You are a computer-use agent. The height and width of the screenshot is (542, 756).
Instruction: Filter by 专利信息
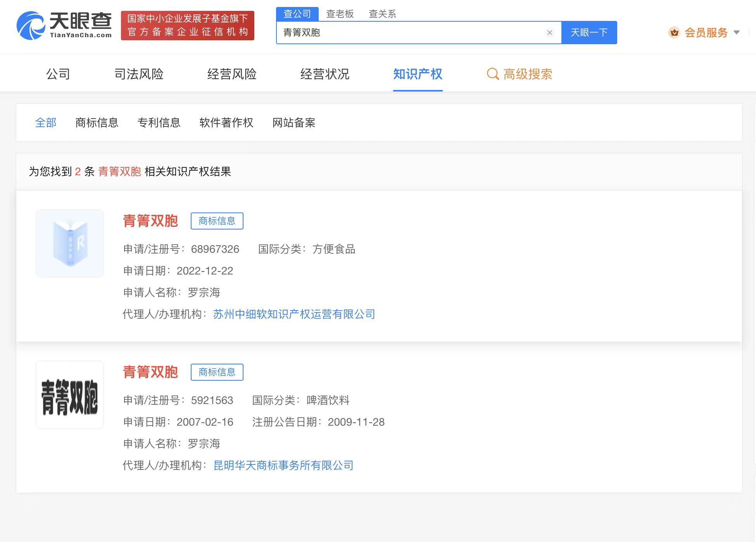pyautogui.click(x=159, y=123)
